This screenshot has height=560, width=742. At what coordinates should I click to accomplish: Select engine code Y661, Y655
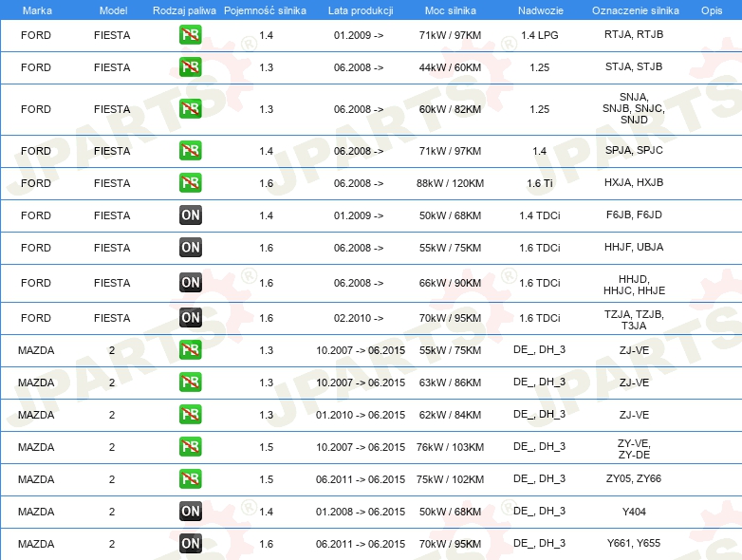(x=634, y=543)
